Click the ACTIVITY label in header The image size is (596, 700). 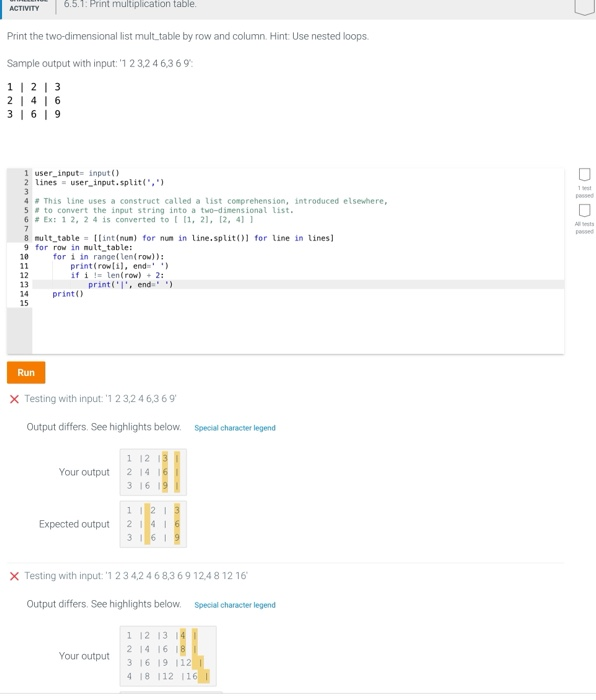coord(24,8)
